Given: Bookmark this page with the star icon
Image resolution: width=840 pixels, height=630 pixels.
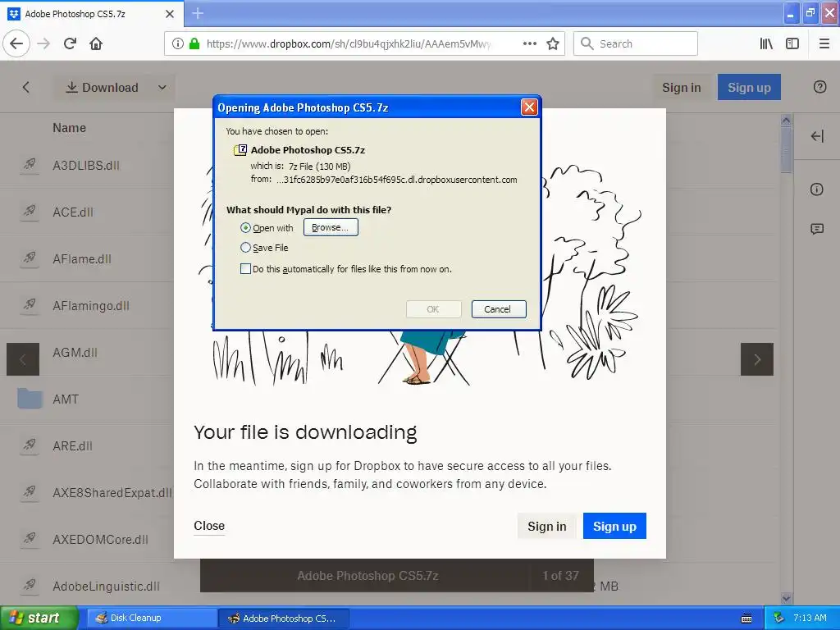Looking at the screenshot, I should coord(553,43).
